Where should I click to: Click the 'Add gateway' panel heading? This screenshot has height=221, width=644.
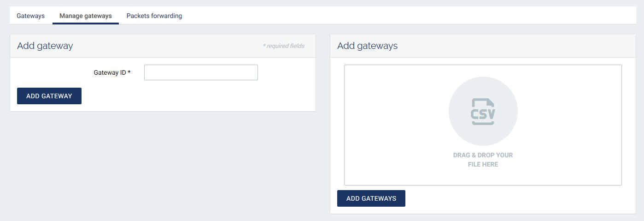click(x=45, y=46)
